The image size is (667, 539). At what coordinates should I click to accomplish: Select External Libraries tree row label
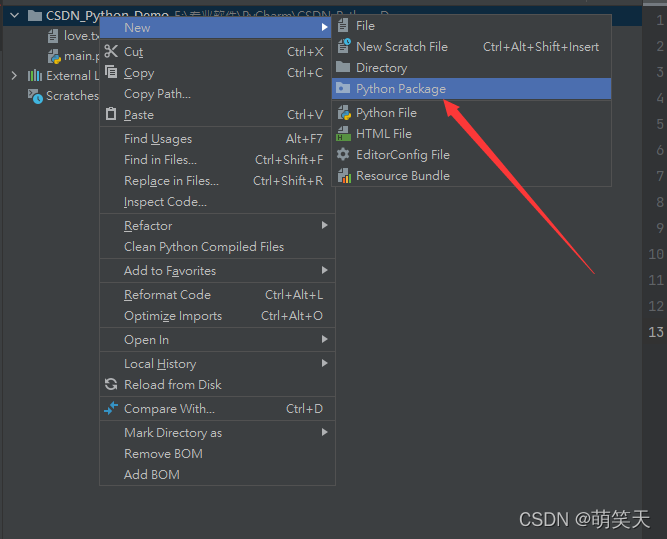click(72, 76)
